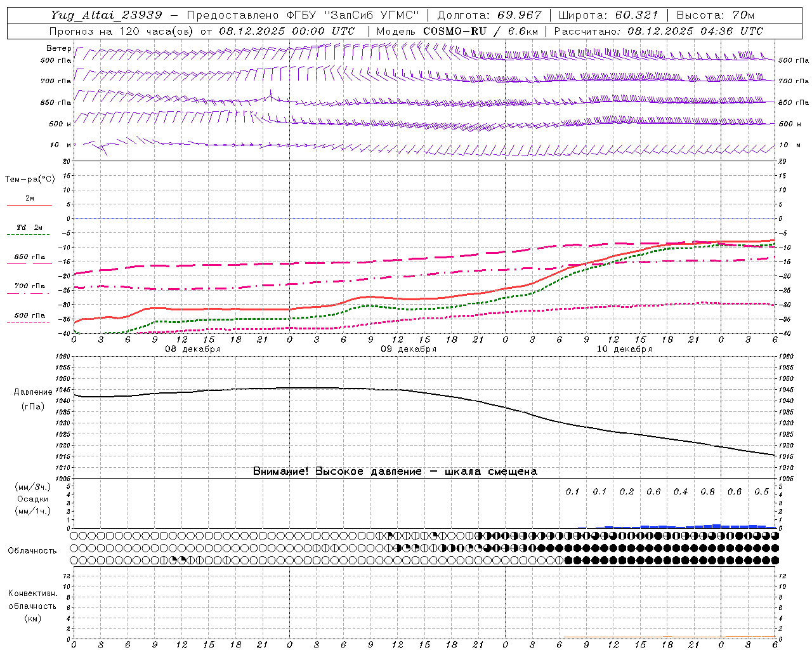Click the dotted pink 500 гПа temperature legend line
The height and width of the screenshot is (650, 812).
click(x=29, y=322)
